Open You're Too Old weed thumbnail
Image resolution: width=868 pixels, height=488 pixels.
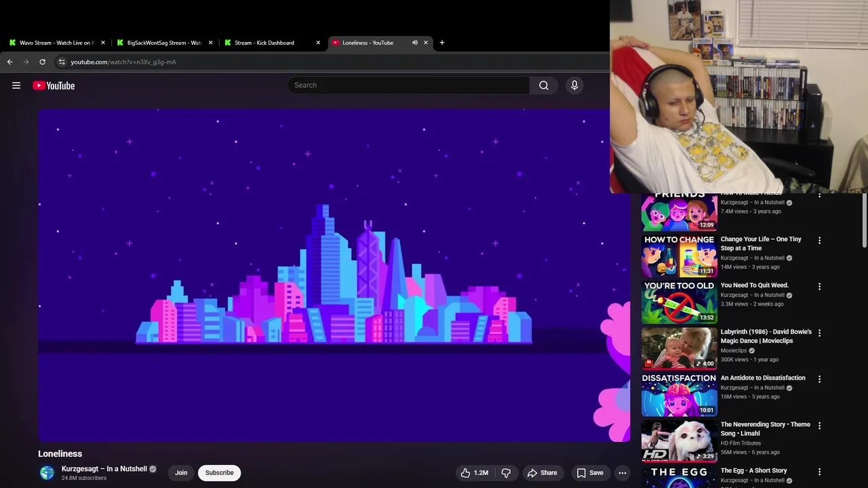679,302
